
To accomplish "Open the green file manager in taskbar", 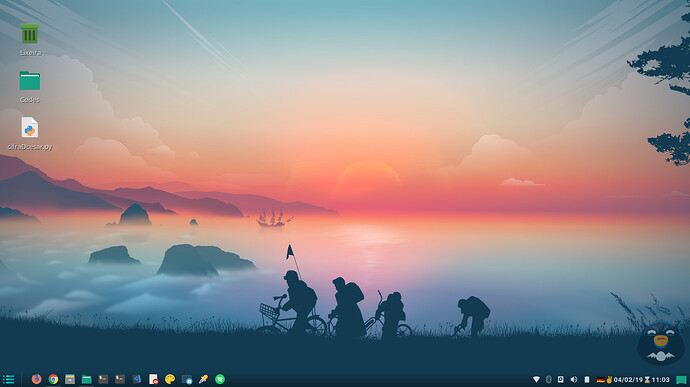I will pyautogui.click(x=87, y=379).
